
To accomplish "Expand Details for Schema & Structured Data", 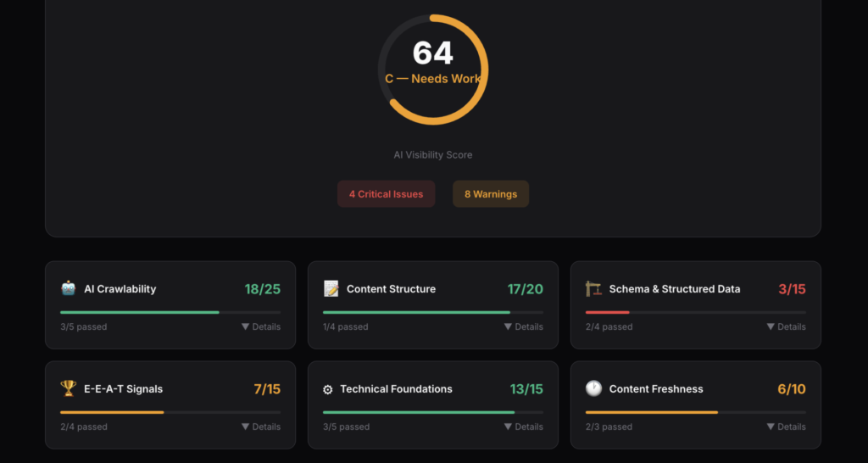I will point(786,326).
